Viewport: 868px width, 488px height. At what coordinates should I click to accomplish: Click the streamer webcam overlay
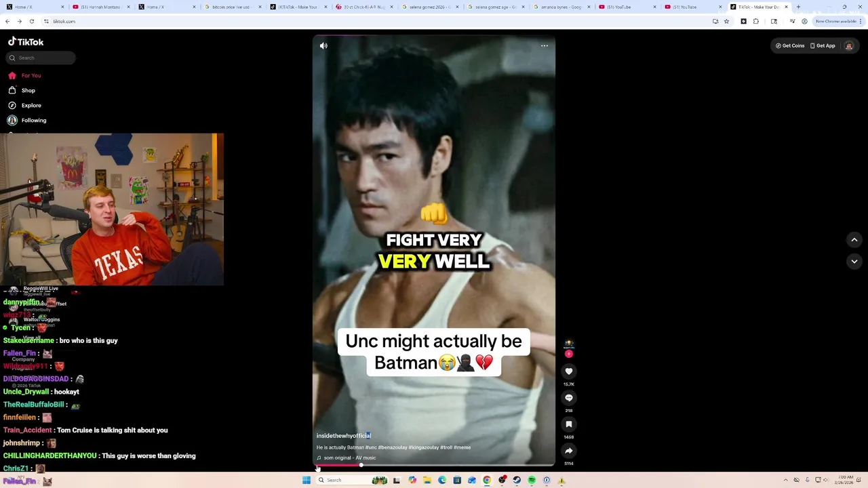[x=112, y=209]
